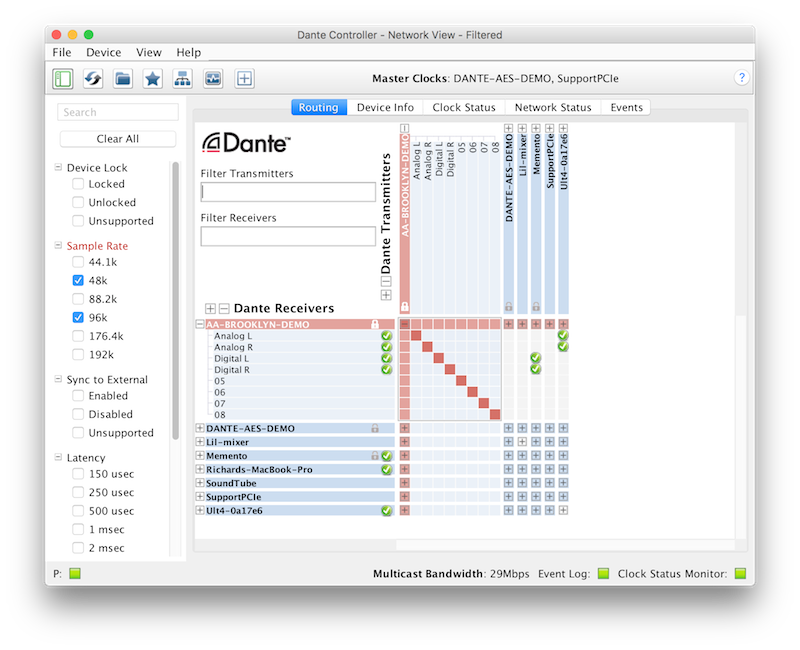Uncheck the 48k sample rate
This screenshot has width=800, height=650.
[78, 280]
